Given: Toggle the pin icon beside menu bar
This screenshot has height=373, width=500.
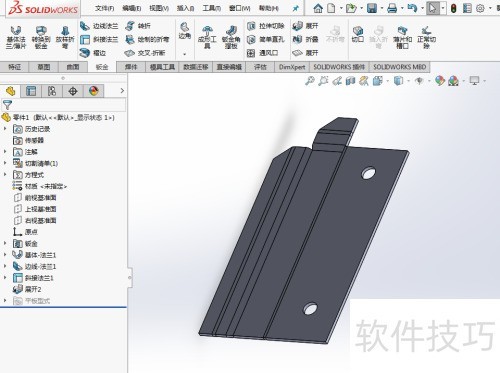Looking at the screenshot, I should click(x=295, y=9).
